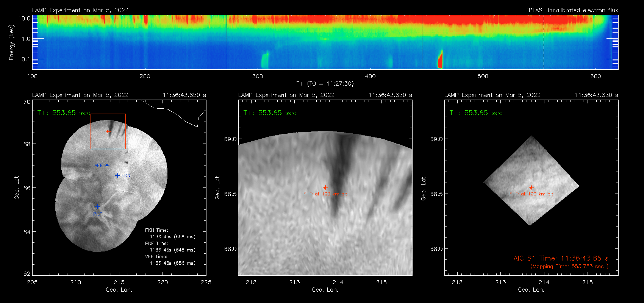Click the '225' longitude tick on the left map
The height and width of the screenshot is (303, 644).
pos(206,282)
